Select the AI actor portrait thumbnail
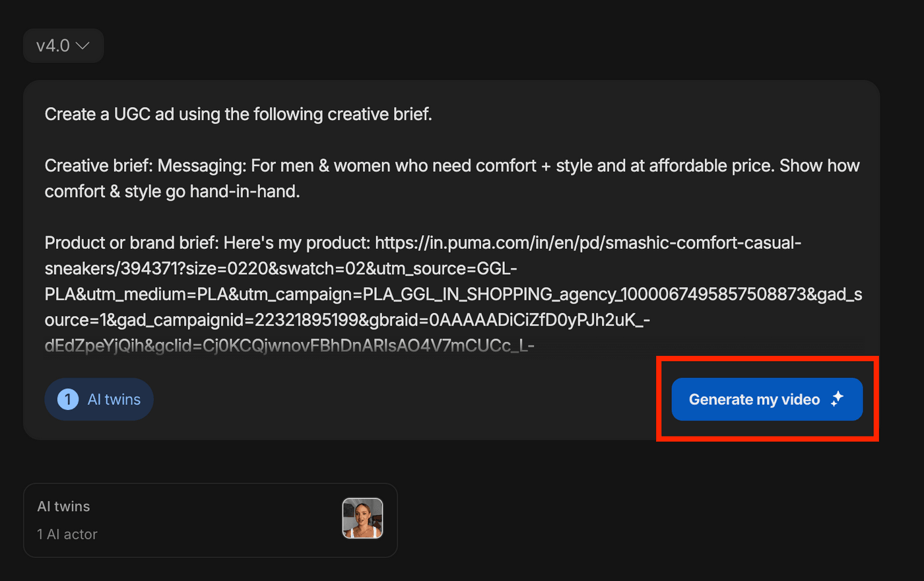 coord(362,518)
